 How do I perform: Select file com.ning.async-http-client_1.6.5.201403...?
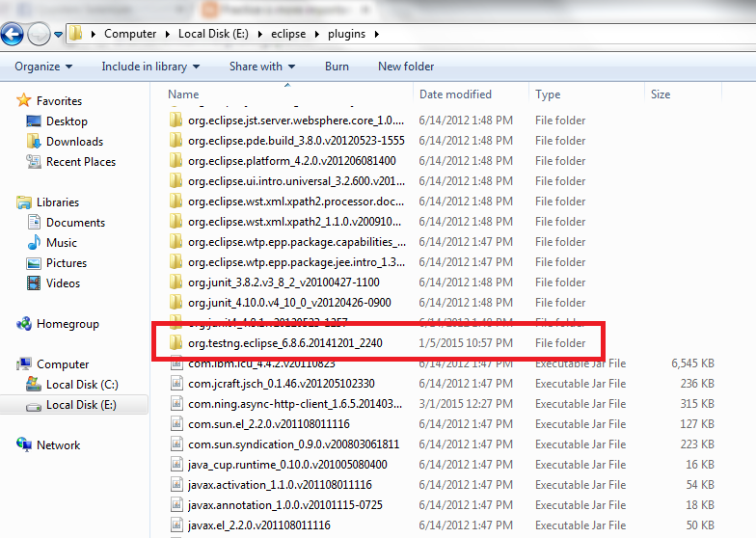[295, 404]
